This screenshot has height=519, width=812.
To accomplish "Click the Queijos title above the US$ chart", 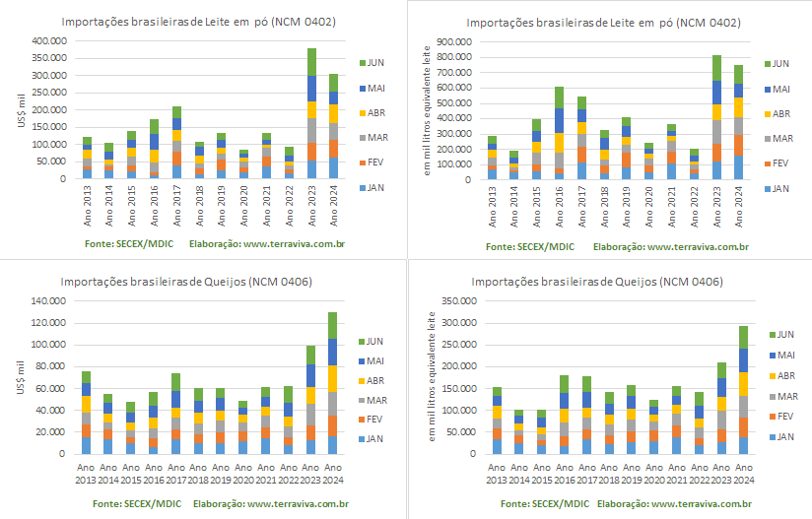I will pos(186,282).
